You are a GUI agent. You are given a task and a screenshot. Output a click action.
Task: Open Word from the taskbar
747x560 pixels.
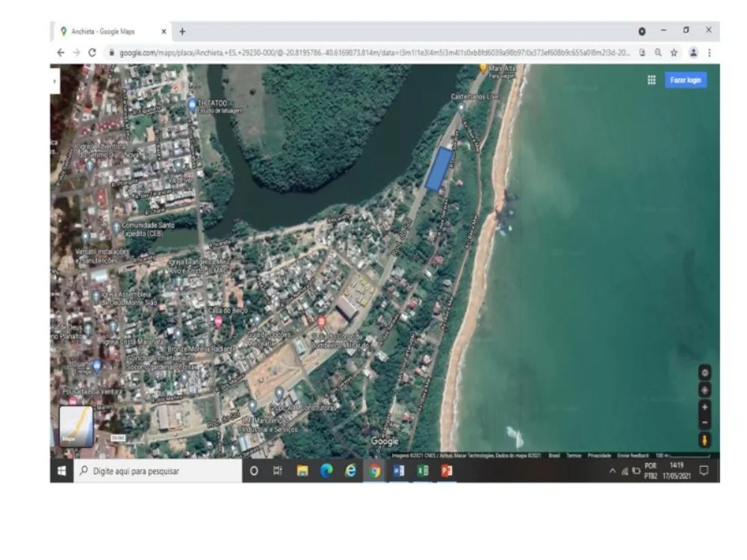click(399, 471)
